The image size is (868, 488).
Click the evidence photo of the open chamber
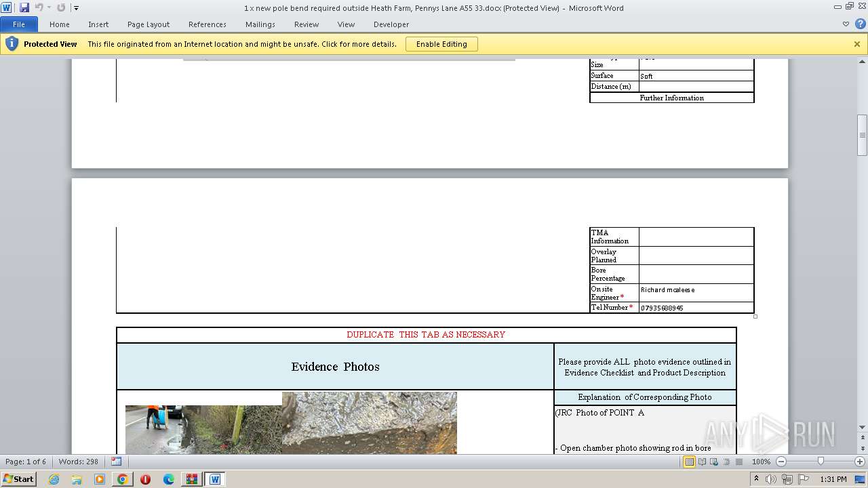[370, 423]
